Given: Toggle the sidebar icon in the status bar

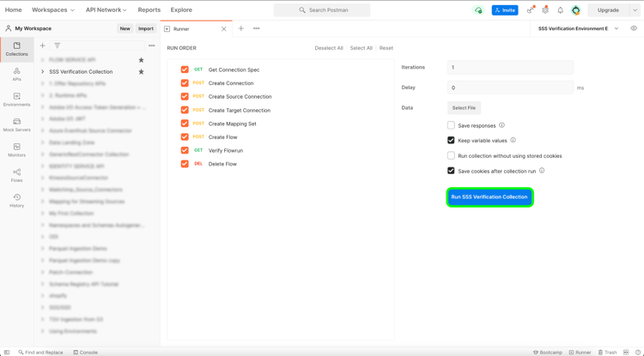Looking at the screenshot, I should click(x=7, y=353).
